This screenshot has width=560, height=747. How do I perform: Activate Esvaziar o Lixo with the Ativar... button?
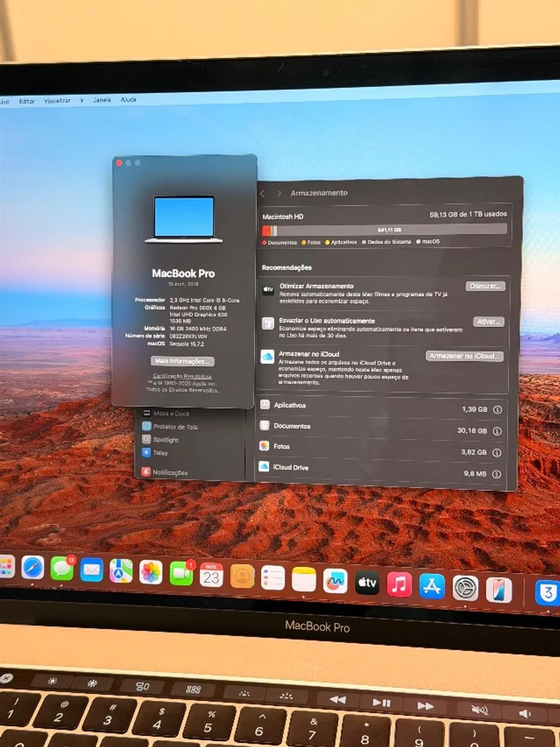click(488, 321)
